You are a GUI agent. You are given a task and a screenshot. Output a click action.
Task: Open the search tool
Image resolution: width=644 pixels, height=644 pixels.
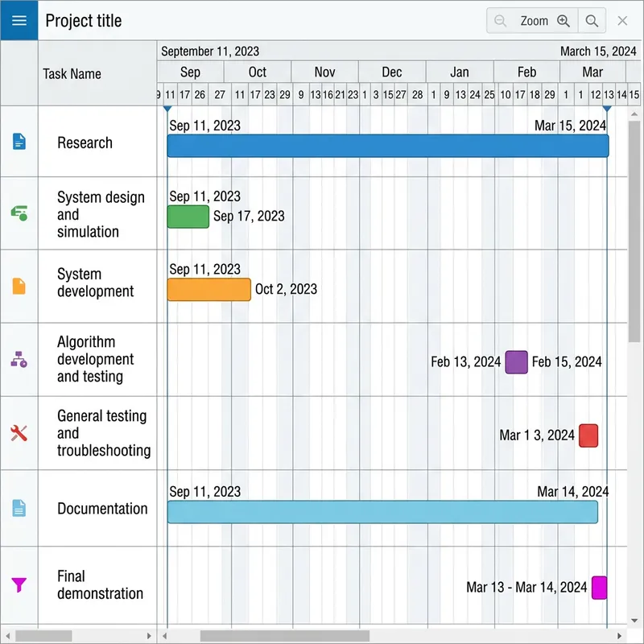coord(592,20)
